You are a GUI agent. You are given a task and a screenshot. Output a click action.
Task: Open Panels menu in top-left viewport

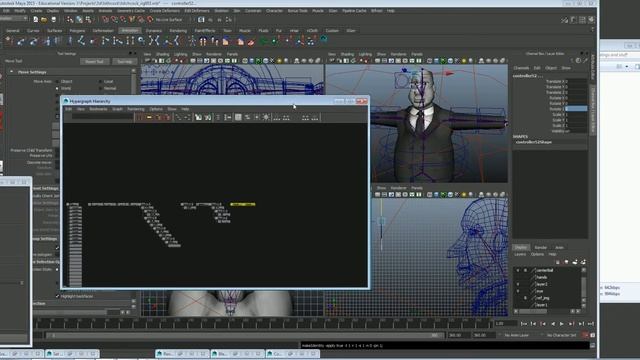coord(232,54)
